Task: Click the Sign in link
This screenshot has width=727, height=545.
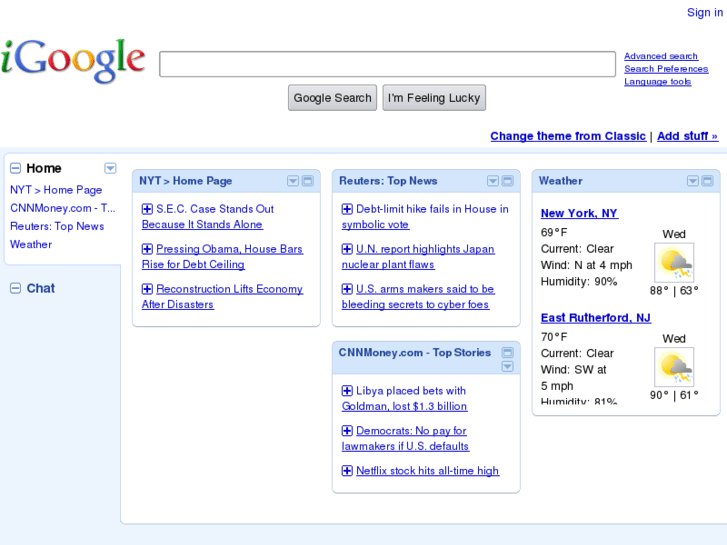Action: point(705,13)
